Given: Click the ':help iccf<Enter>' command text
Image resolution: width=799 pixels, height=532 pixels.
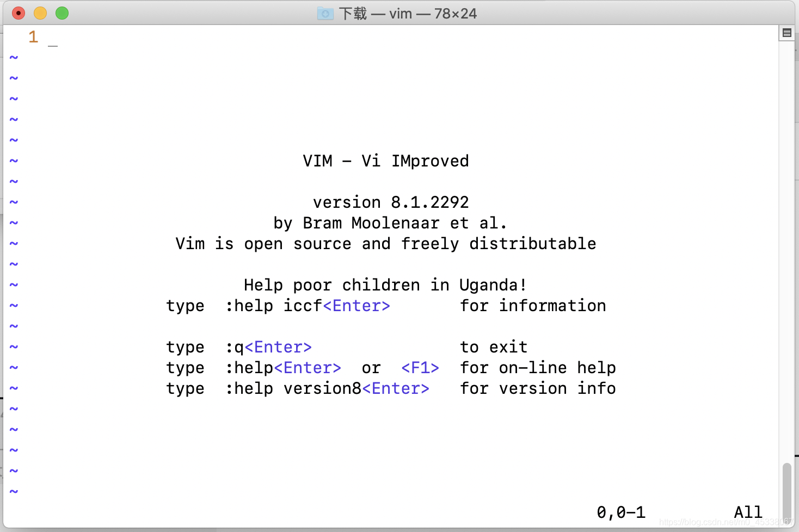Looking at the screenshot, I should pos(308,306).
